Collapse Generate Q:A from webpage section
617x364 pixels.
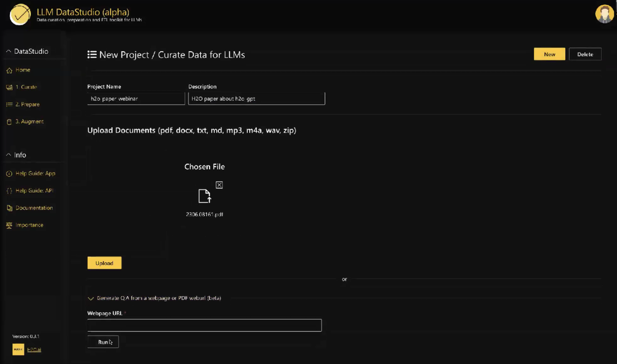click(x=91, y=299)
